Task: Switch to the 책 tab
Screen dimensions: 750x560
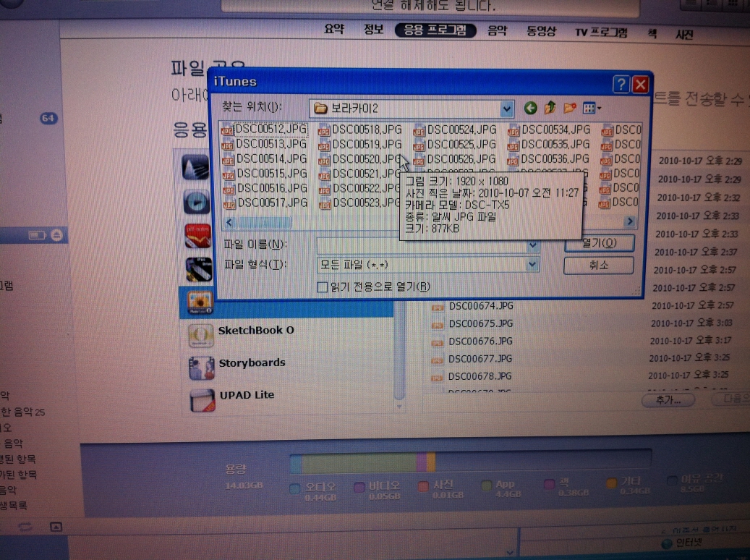Action: pyautogui.click(x=652, y=33)
